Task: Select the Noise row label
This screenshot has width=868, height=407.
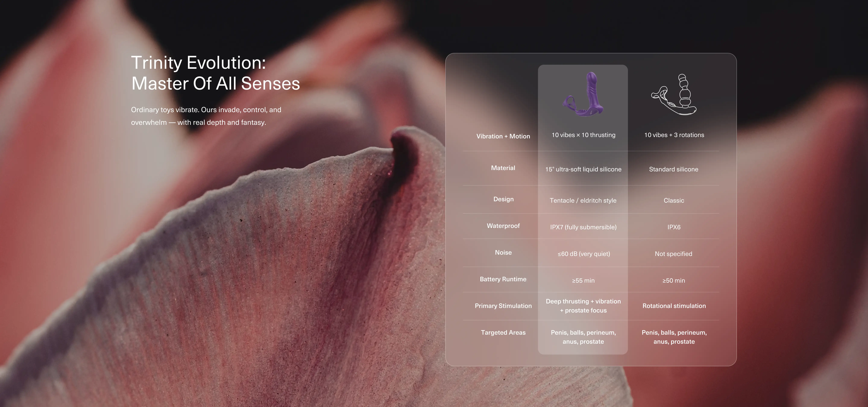Action: click(503, 252)
